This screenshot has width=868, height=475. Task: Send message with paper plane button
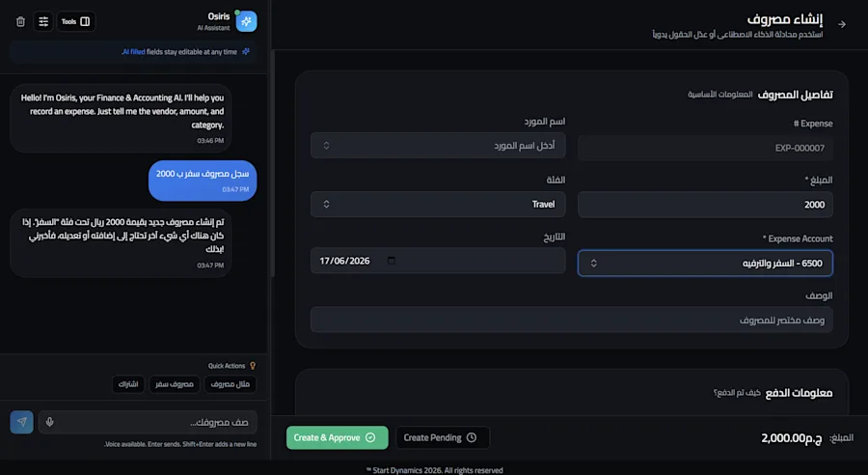(21, 422)
